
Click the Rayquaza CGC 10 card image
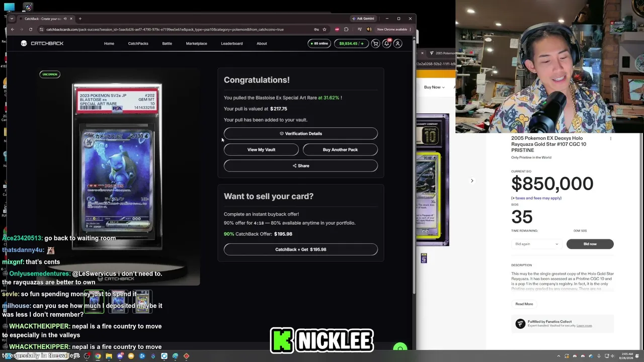coord(432,179)
